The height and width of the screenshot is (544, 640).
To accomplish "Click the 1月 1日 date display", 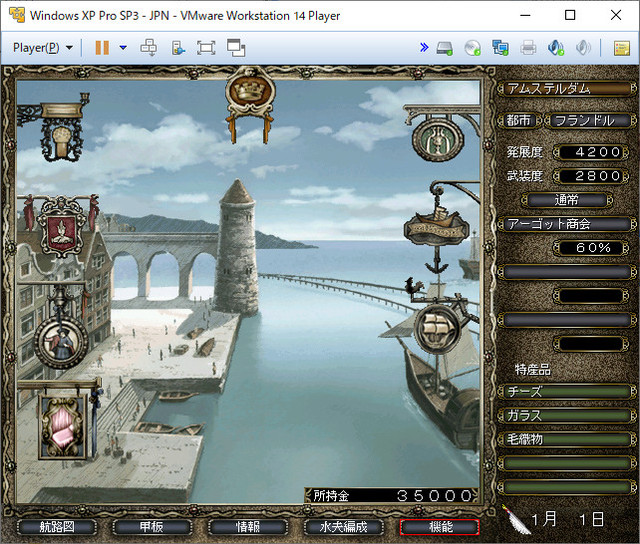I will (568, 519).
